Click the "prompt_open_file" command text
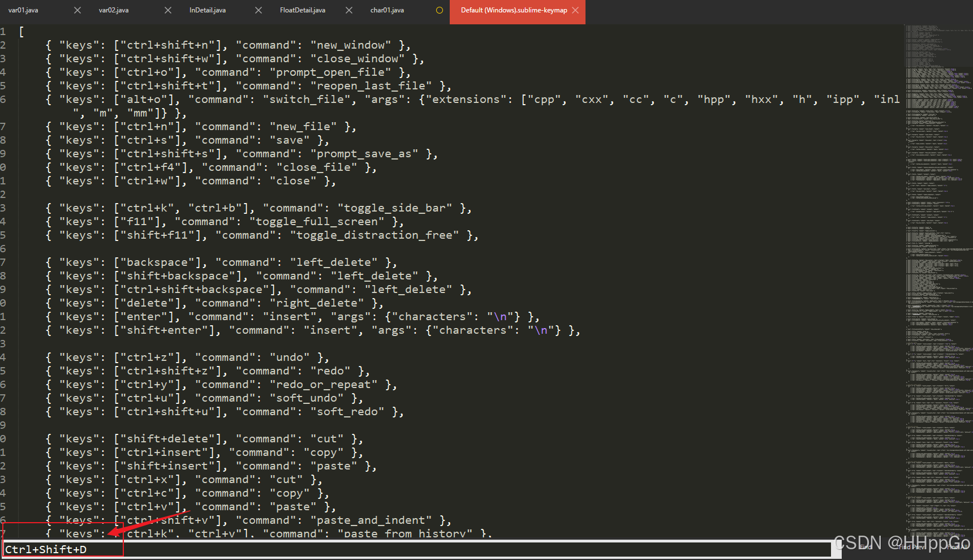Screen dimensions: 973x560 click(330, 72)
